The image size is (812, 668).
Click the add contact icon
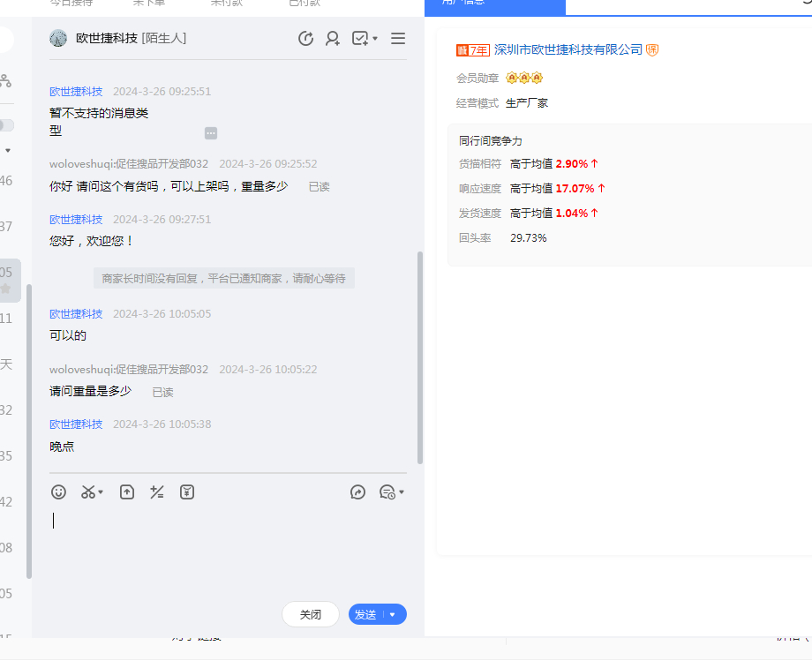(333, 39)
